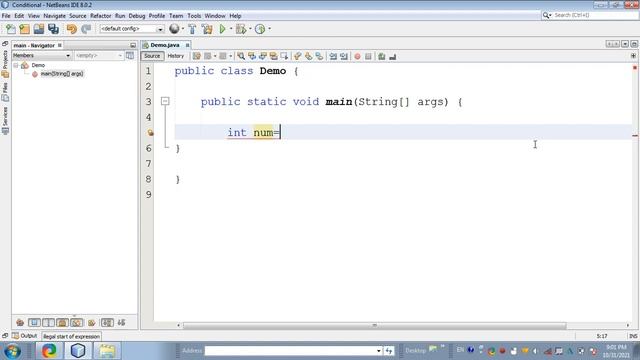Click the Build Project hammer icon
The height and width of the screenshot is (360, 640).
(x=192, y=29)
